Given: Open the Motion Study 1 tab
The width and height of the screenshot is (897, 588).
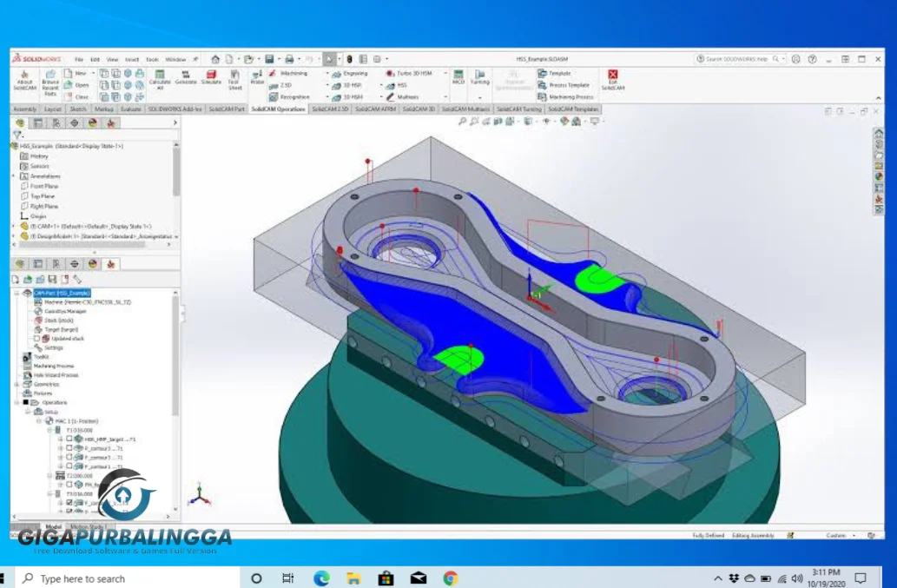Looking at the screenshot, I should click(88, 527).
